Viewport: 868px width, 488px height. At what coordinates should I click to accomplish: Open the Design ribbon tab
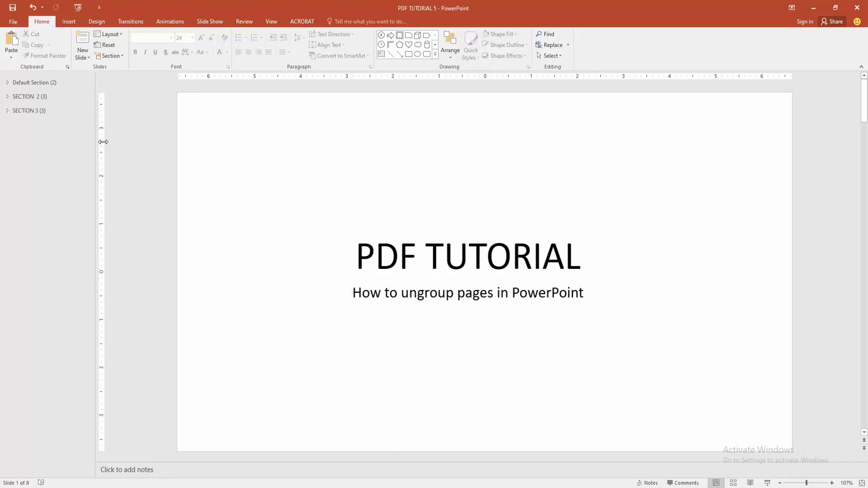(x=96, y=21)
